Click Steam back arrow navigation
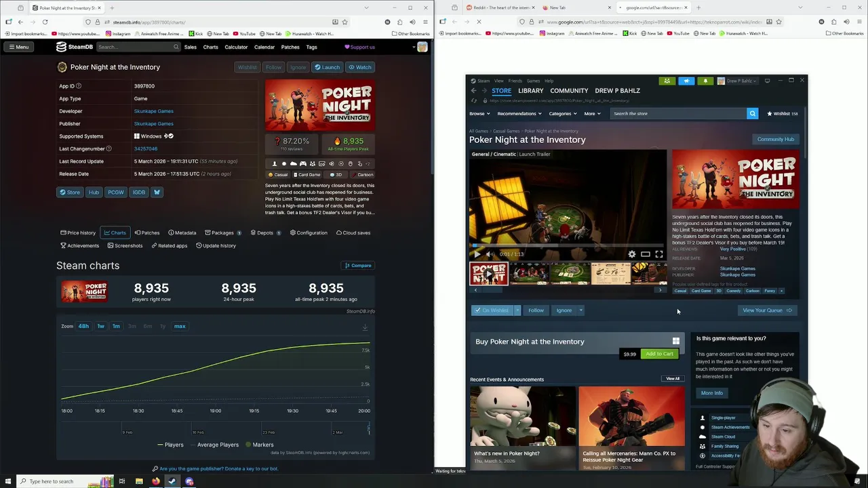Image resolution: width=868 pixels, height=488 pixels. [x=473, y=91]
